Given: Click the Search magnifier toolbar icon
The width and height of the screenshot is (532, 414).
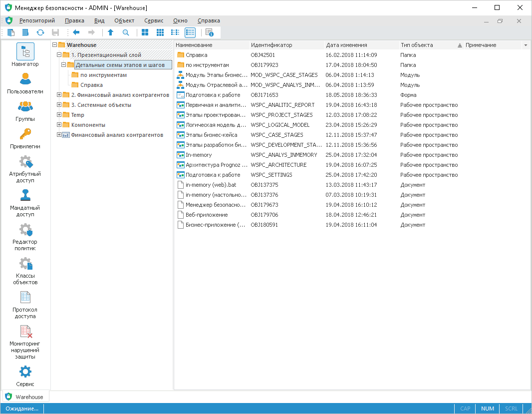Looking at the screenshot, I should pos(126,32).
